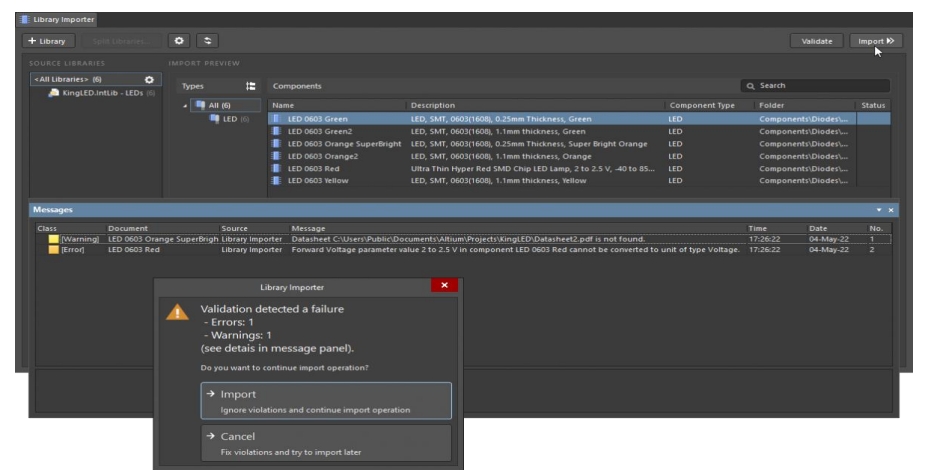Click the Validate button

click(816, 41)
